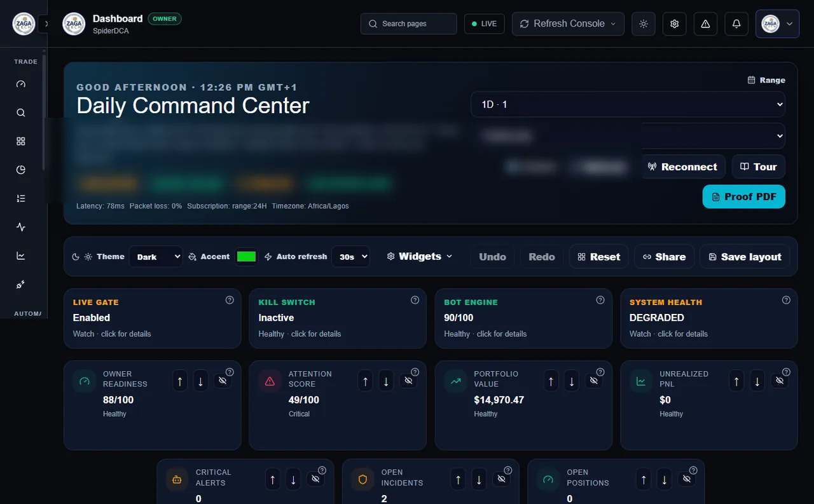Open settings via the gear icon in the header
Screen dimensions: 814x504
(675, 24)
